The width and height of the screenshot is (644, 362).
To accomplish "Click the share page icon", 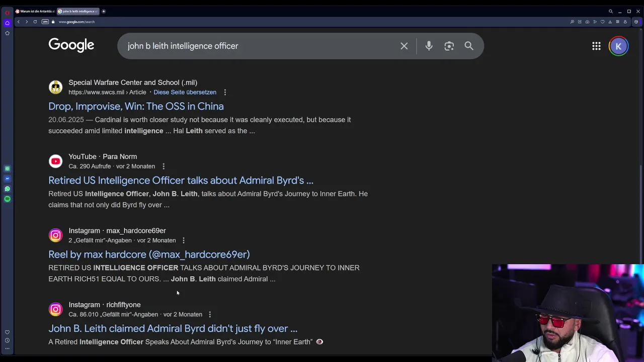I will (x=580, y=22).
